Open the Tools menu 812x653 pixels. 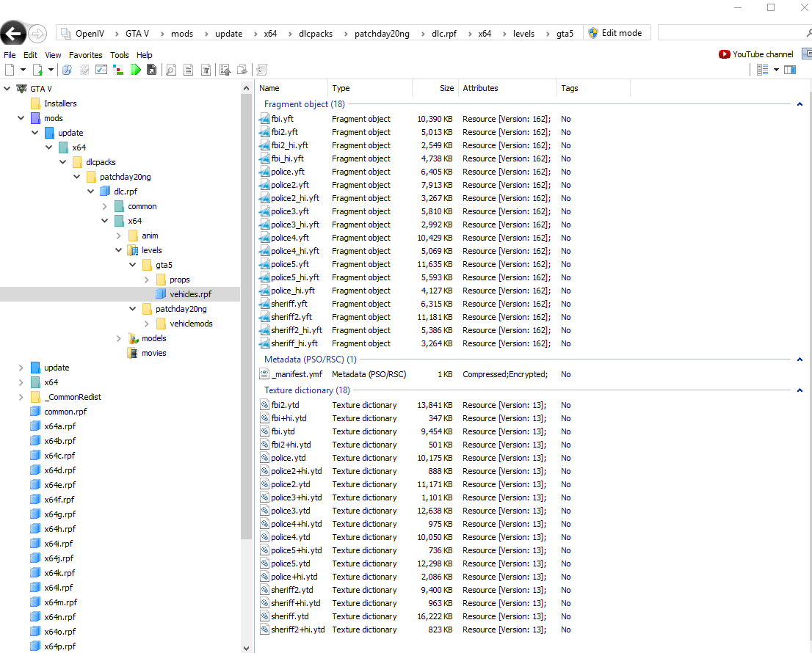coord(119,55)
